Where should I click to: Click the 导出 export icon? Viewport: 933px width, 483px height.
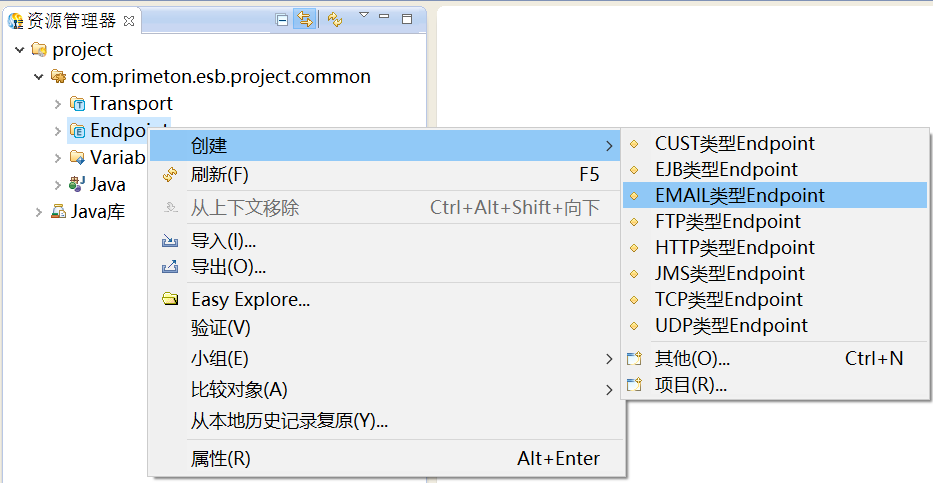[170, 267]
